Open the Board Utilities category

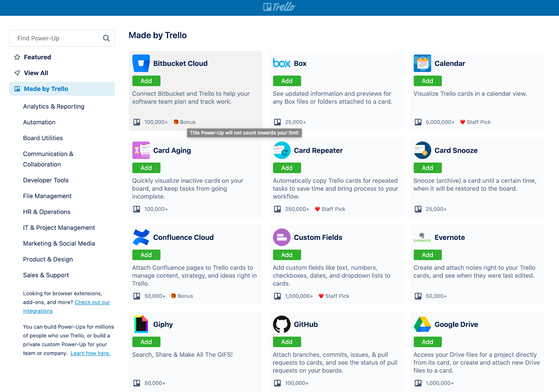point(43,138)
